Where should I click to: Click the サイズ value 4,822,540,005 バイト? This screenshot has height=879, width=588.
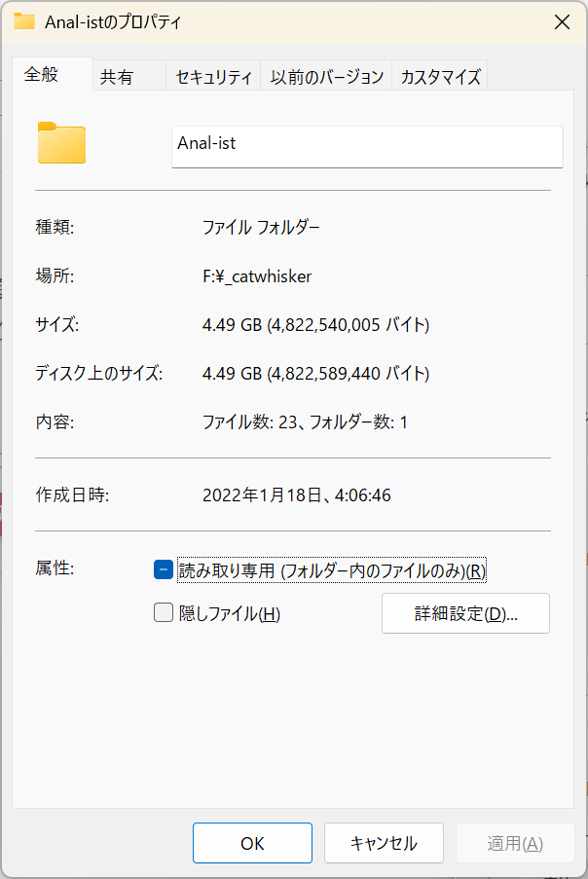(x=315, y=325)
